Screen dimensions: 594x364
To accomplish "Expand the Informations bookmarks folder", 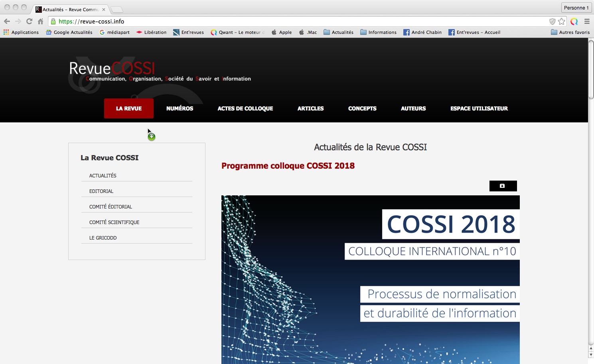I will (x=378, y=32).
